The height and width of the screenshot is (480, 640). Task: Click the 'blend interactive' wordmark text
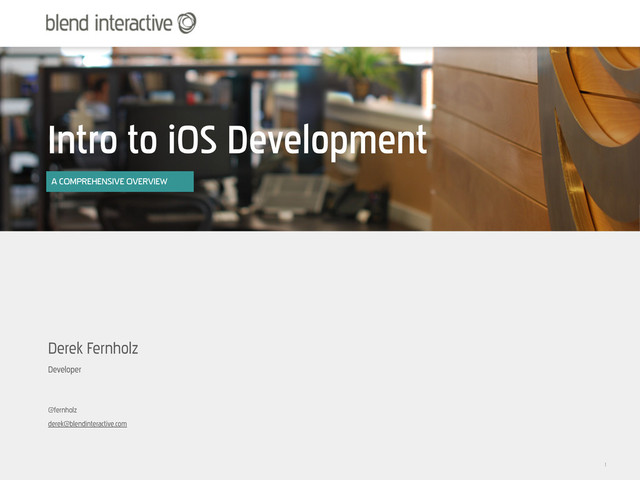pos(109,23)
